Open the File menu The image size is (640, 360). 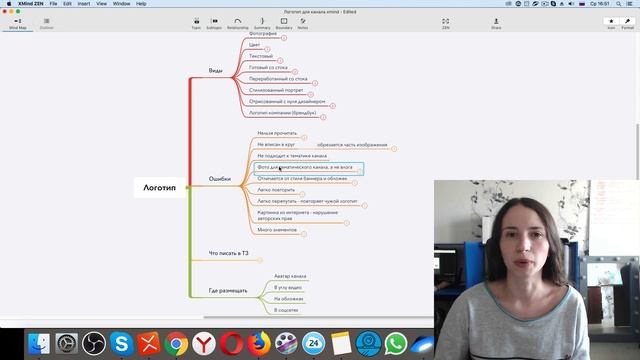(53, 4)
